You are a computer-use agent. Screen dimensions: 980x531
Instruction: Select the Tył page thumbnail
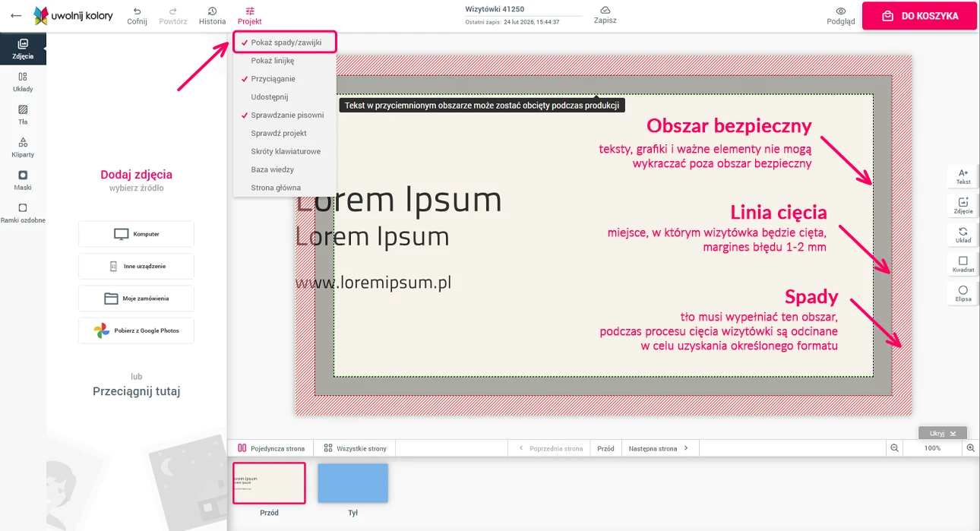[352, 484]
